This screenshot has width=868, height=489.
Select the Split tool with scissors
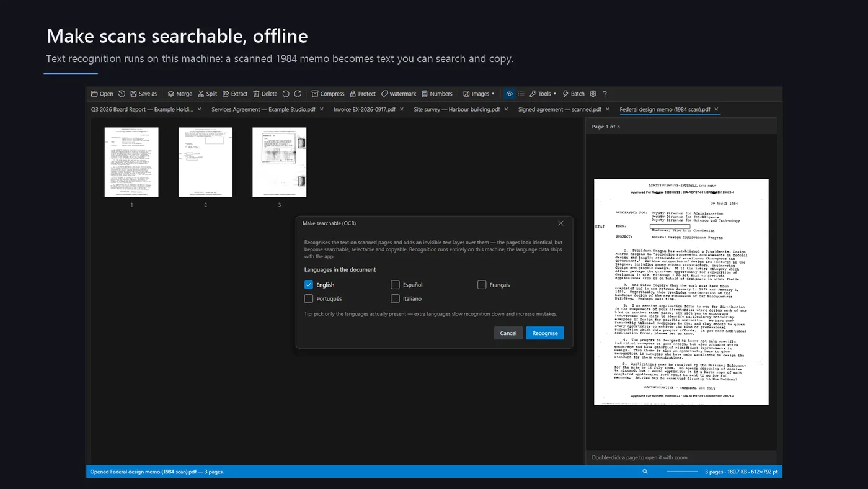207,94
